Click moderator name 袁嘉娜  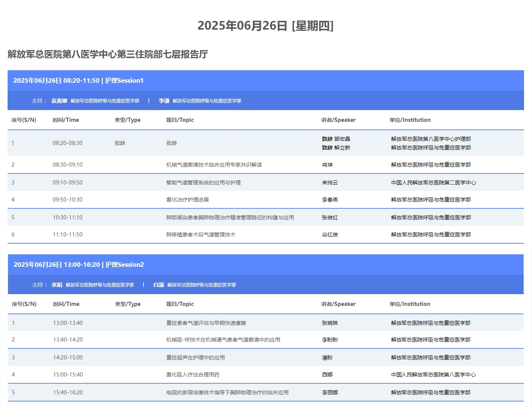point(59,101)
